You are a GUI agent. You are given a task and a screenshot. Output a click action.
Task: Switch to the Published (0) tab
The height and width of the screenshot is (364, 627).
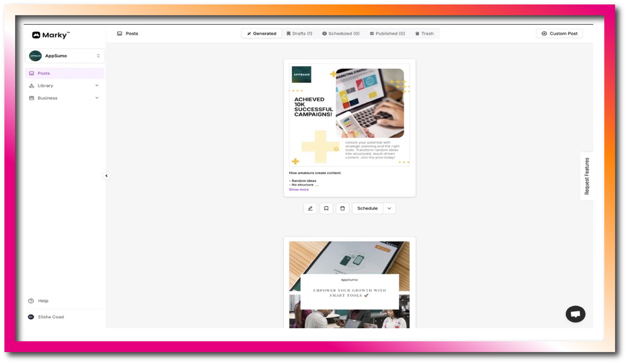[387, 33]
